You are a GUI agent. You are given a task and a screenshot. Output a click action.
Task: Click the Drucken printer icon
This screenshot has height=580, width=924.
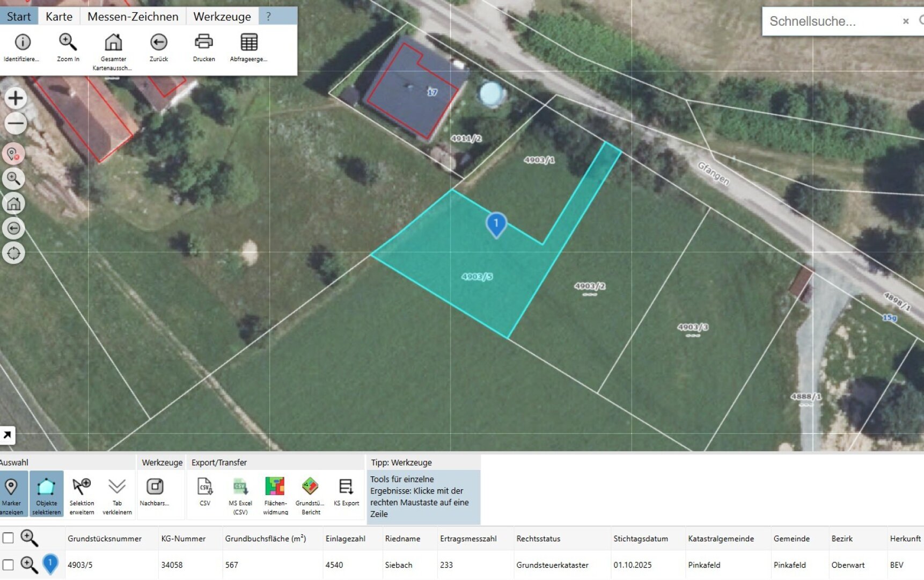pos(203,43)
